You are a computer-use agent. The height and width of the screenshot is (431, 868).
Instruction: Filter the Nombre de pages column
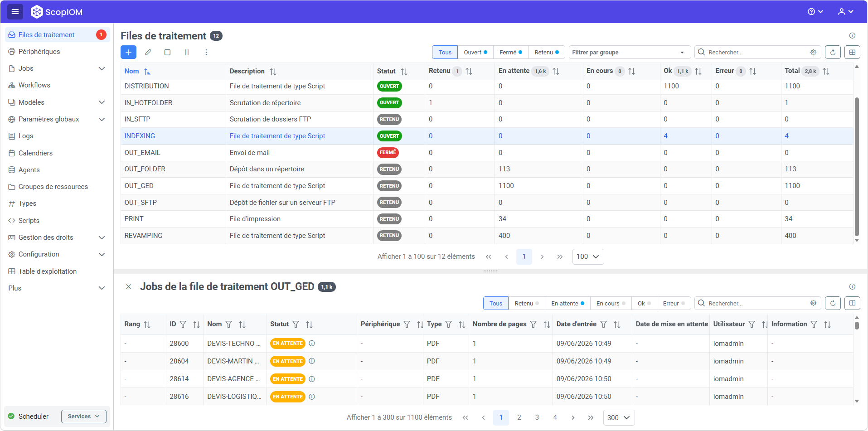533,324
